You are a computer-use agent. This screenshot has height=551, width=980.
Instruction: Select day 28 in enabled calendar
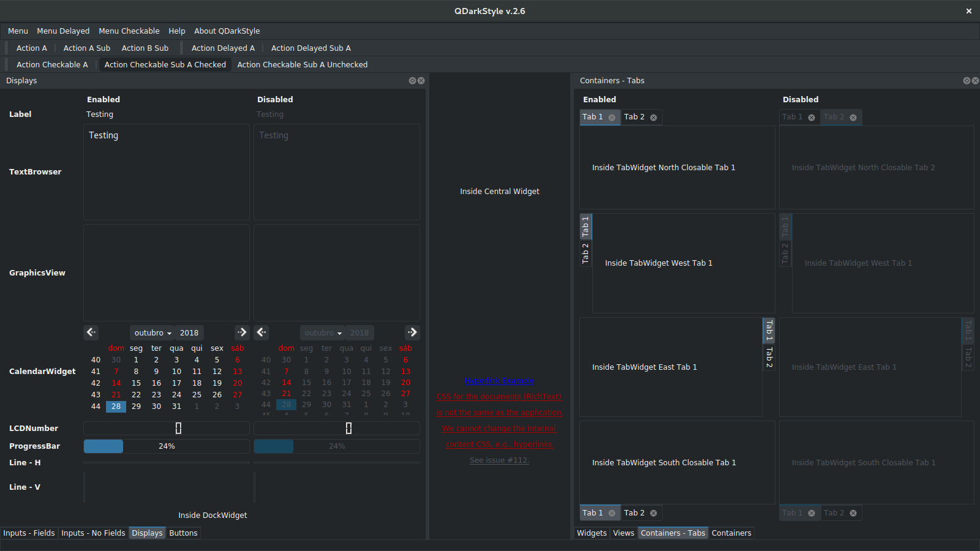tap(116, 407)
